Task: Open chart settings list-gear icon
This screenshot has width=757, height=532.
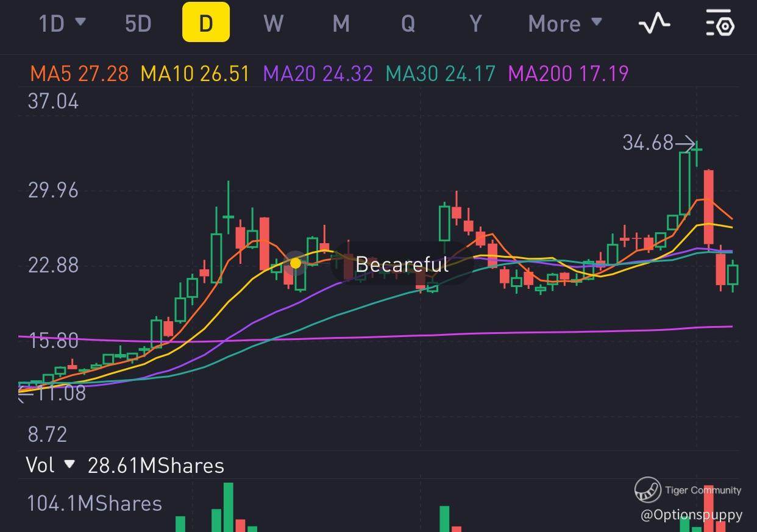Action: pos(720,23)
